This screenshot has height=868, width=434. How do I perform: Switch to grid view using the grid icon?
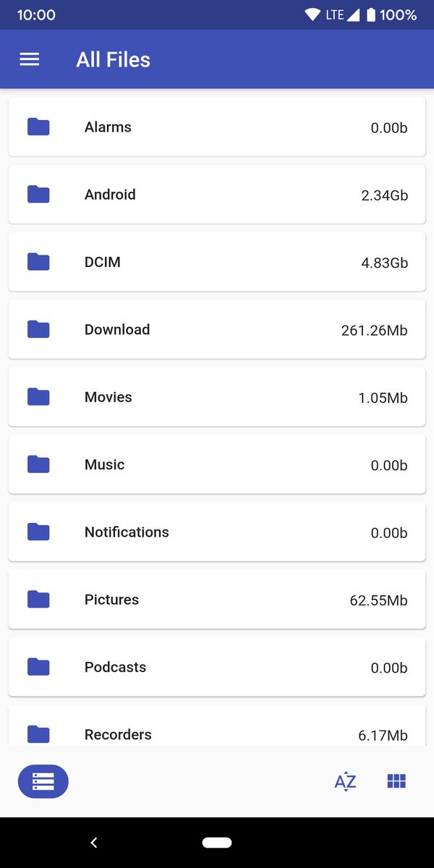(x=396, y=780)
